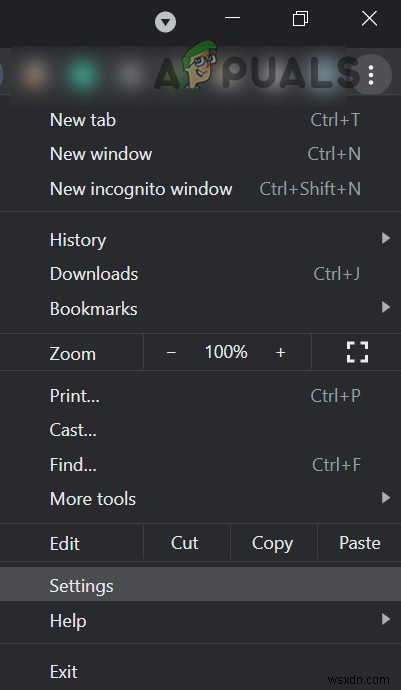The image size is (401, 690).
Task: Expand the History submenu
Action: tap(200, 240)
